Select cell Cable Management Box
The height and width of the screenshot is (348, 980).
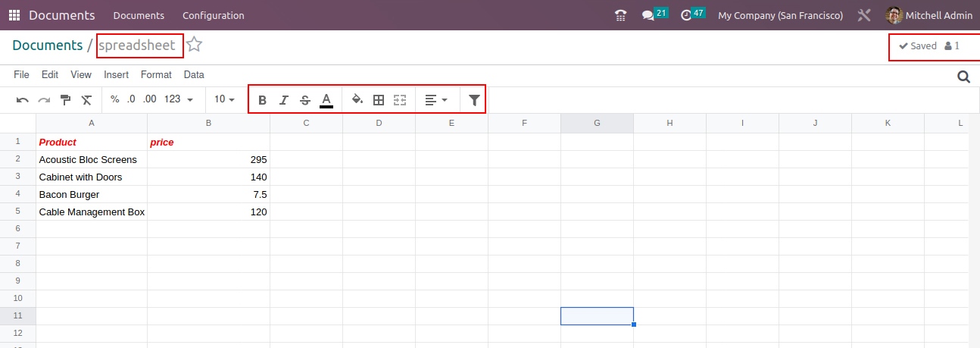92,212
